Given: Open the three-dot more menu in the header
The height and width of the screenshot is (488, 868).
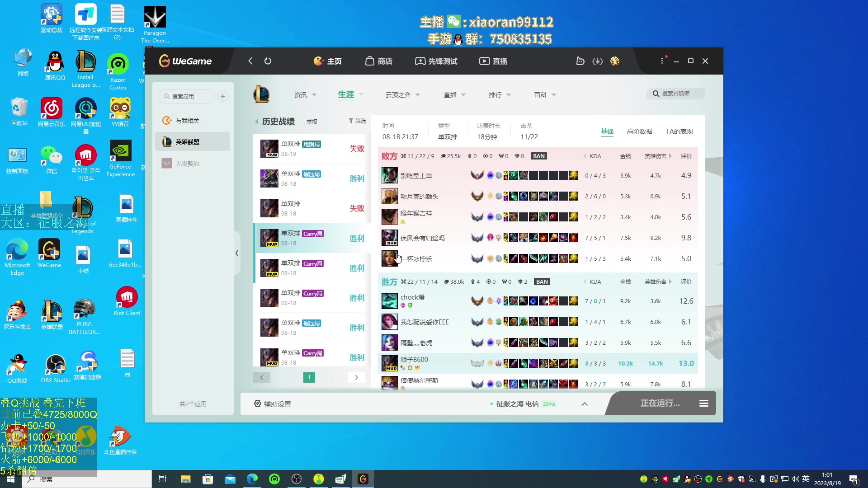Looking at the screenshot, I should click(x=662, y=61).
